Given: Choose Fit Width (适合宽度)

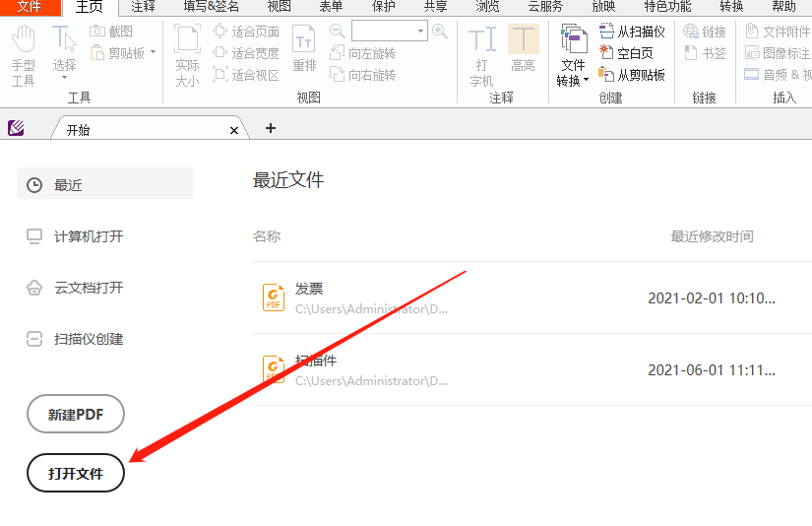Looking at the screenshot, I should click(x=246, y=53).
